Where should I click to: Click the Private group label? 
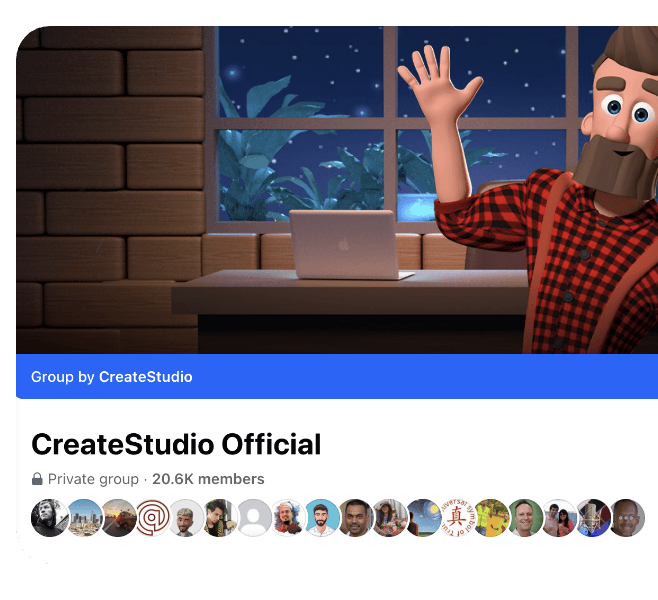point(93,479)
